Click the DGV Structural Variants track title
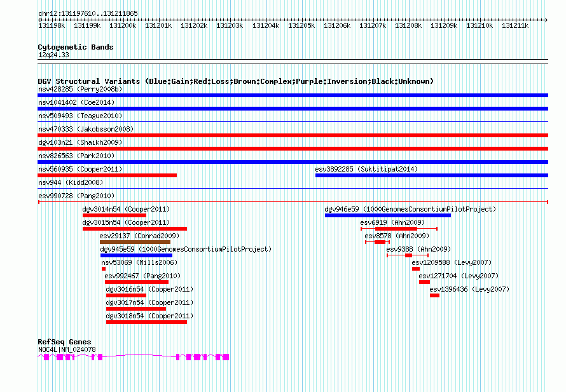This screenshot has width=566, height=392. [x=236, y=81]
